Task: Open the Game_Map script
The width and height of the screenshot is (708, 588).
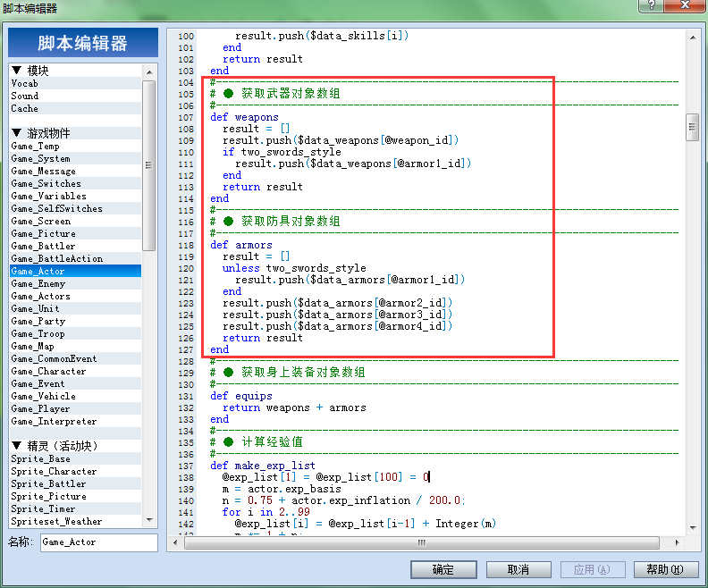Action: [x=75, y=347]
